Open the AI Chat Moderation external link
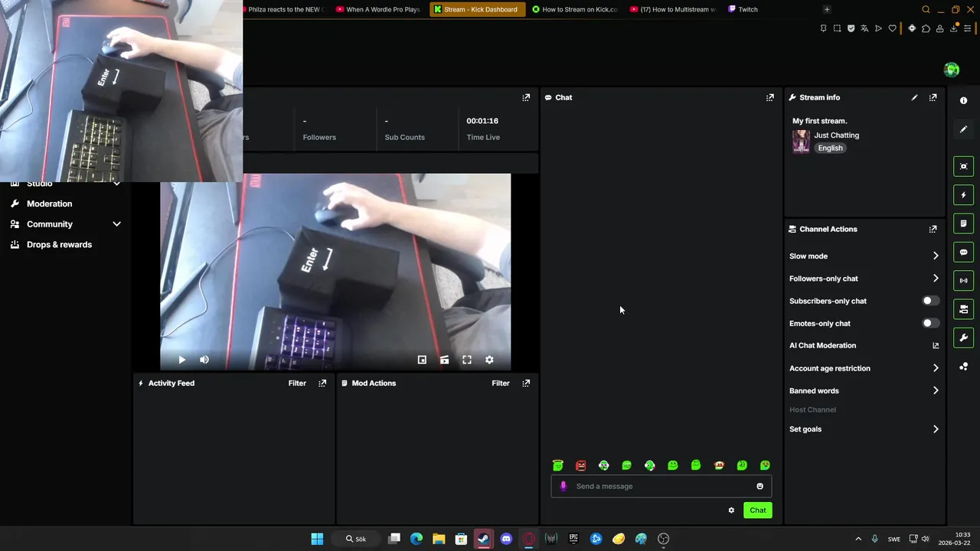Image resolution: width=980 pixels, height=551 pixels. point(936,346)
